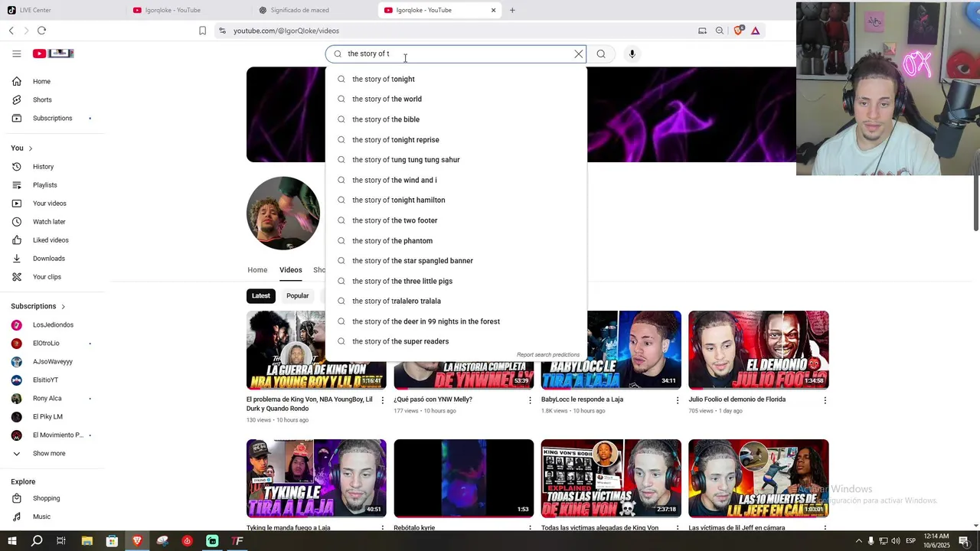Open the ElsitioYT channel subscription
This screenshot has width=980, height=551.
tap(52, 380)
